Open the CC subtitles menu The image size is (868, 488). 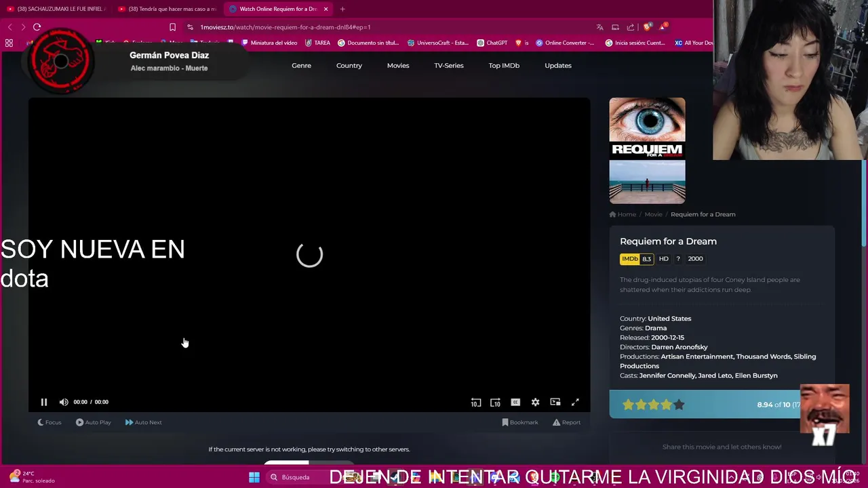[x=515, y=402]
